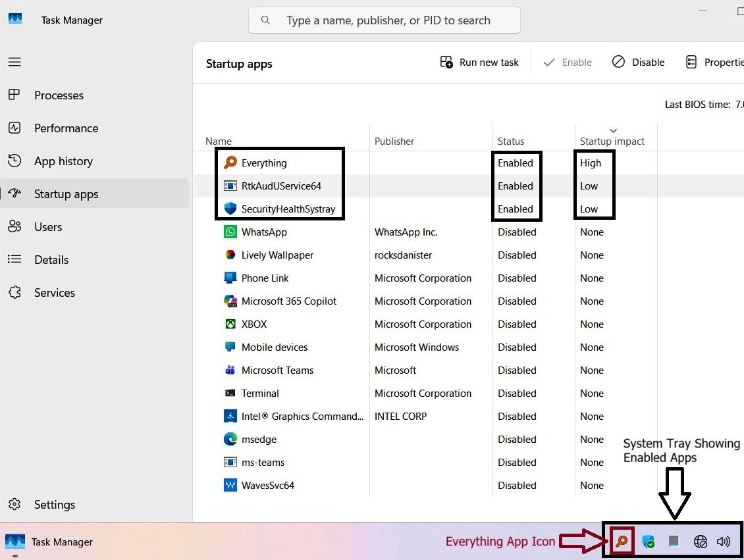
Task: Click the Properties toolbar button
Action: [714, 62]
